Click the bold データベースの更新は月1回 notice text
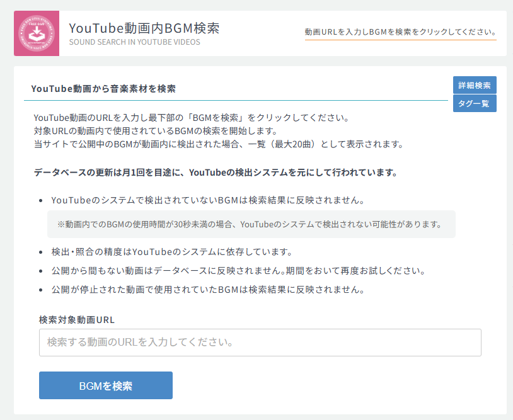 pyautogui.click(x=216, y=173)
